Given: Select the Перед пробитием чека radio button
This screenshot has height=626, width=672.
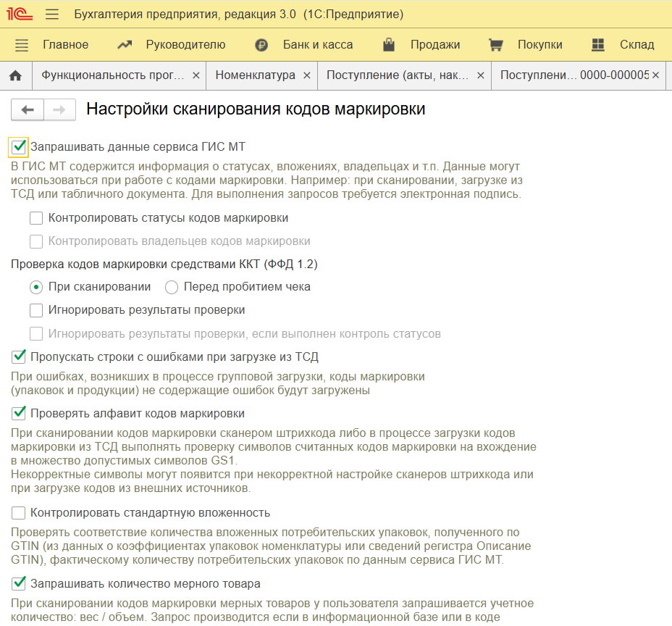Looking at the screenshot, I should pyautogui.click(x=170, y=287).
